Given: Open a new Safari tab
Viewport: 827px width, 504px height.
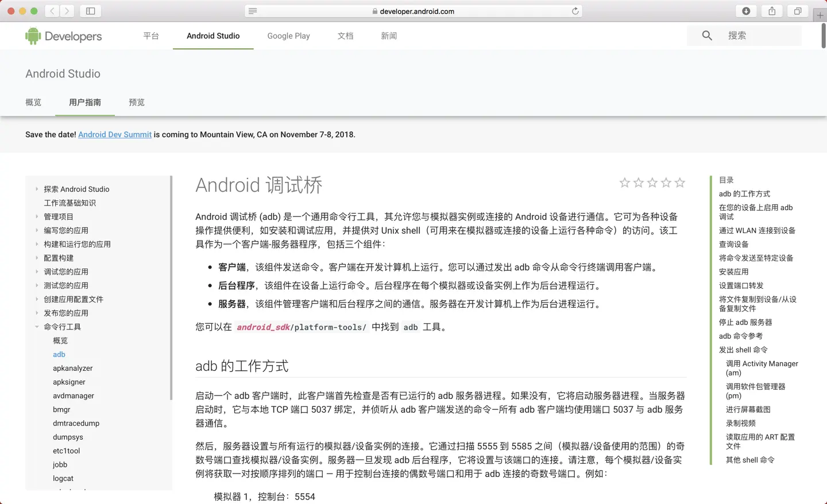Looking at the screenshot, I should 820,15.
